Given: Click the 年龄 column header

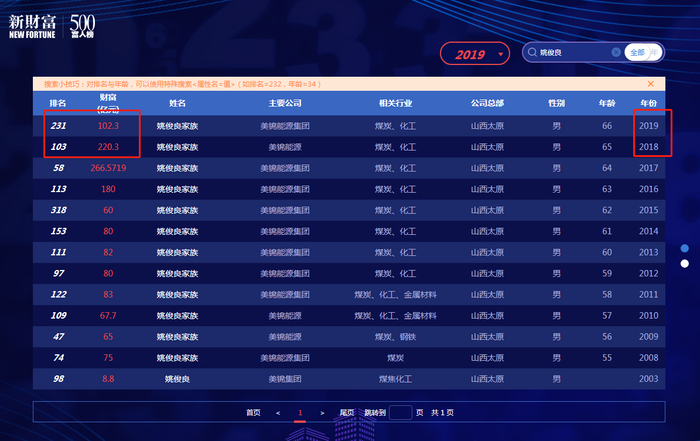Looking at the screenshot, I should click(607, 103).
